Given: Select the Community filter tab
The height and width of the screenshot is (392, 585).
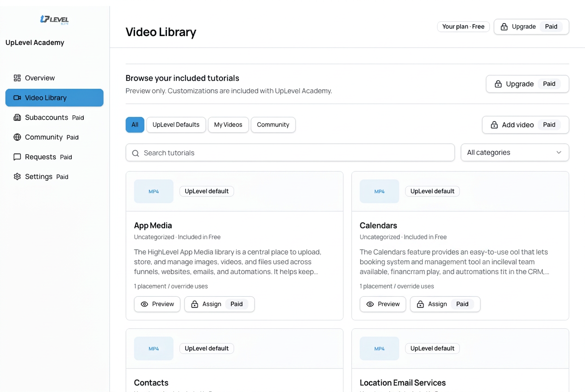Looking at the screenshot, I should click(273, 125).
